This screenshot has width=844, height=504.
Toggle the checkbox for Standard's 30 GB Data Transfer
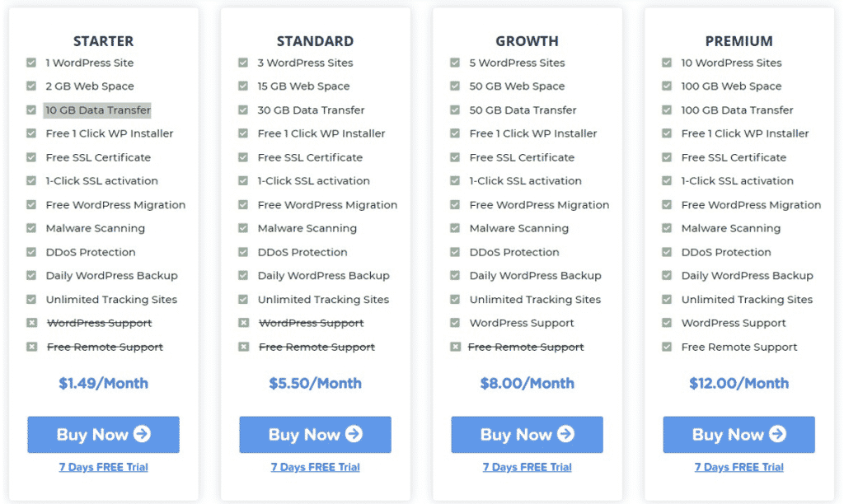pyautogui.click(x=243, y=110)
